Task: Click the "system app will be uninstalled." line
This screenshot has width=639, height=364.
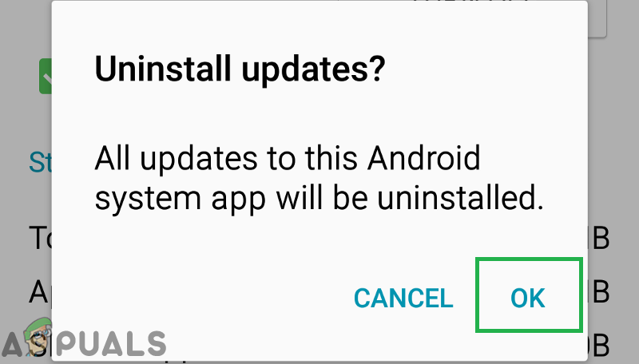Action: 319,198
